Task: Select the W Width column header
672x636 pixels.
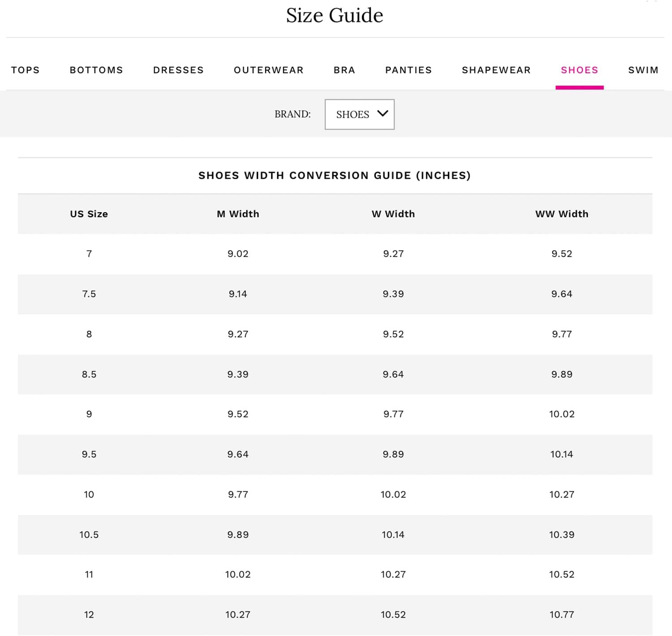Action: [393, 214]
